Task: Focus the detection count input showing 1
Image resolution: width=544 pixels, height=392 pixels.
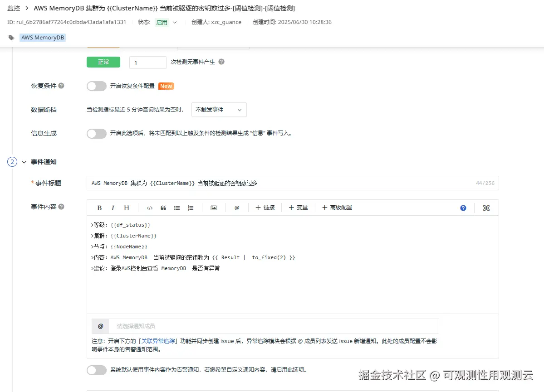Action: tap(148, 63)
